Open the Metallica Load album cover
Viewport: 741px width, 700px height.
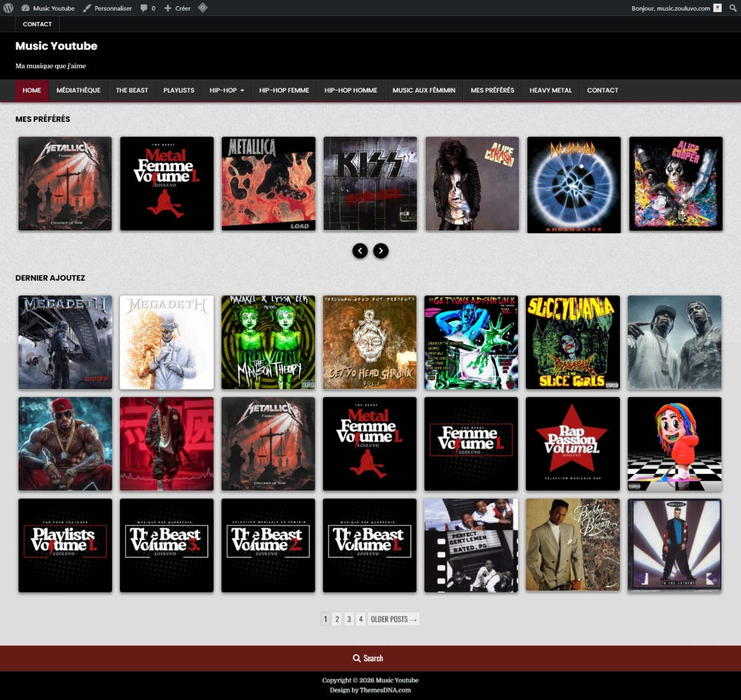(x=269, y=183)
